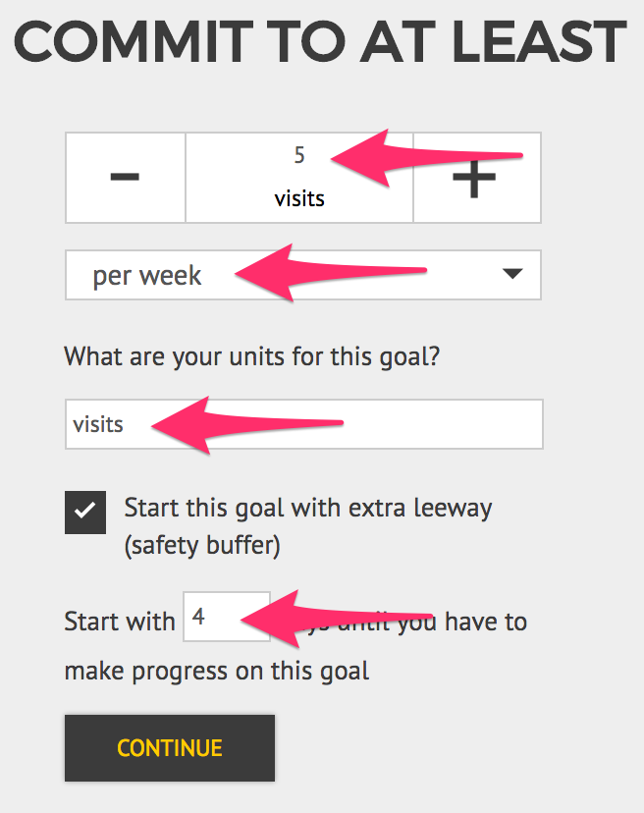Screen dimensions: 644x813
Task: Open the dropdown chevron next to per week
Action: [511, 275]
